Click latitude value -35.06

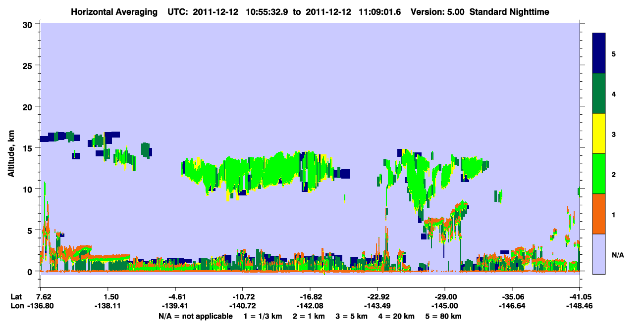[x=512, y=296]
